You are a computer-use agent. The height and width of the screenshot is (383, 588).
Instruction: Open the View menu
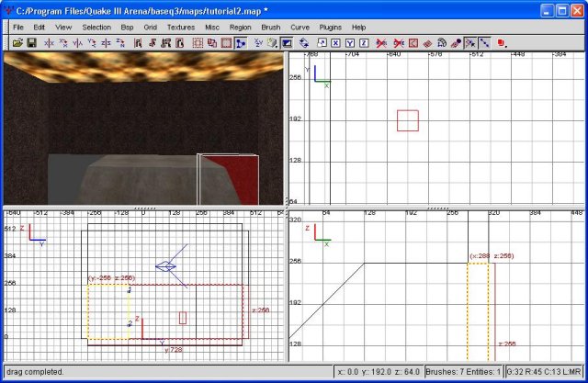[x=63, y=28]
